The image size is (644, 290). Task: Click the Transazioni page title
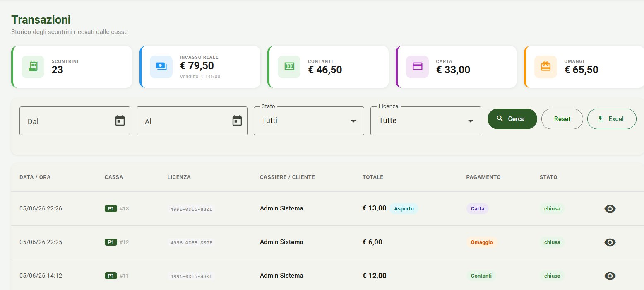click(41, 19)
